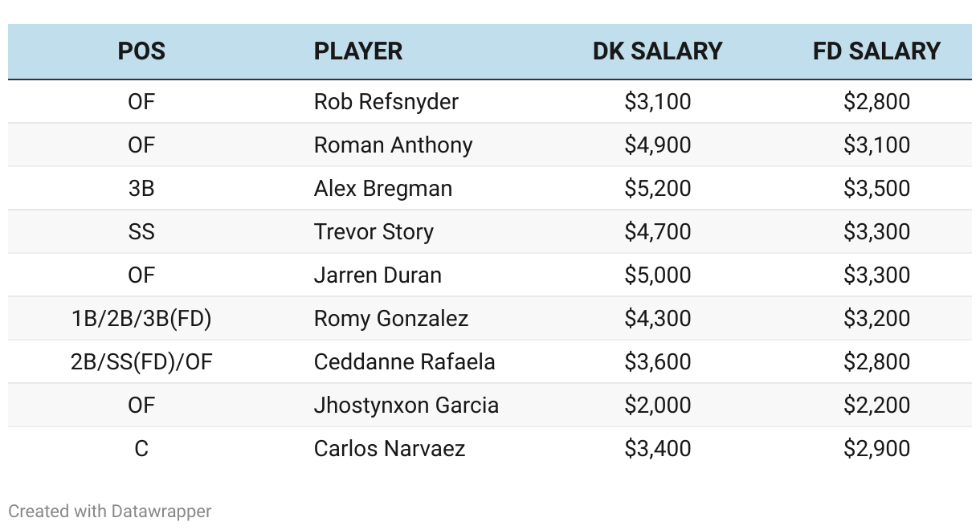Viewport: 980px width, 530px height.
Task: Click the Trevor Story row name
Action: 374,232
